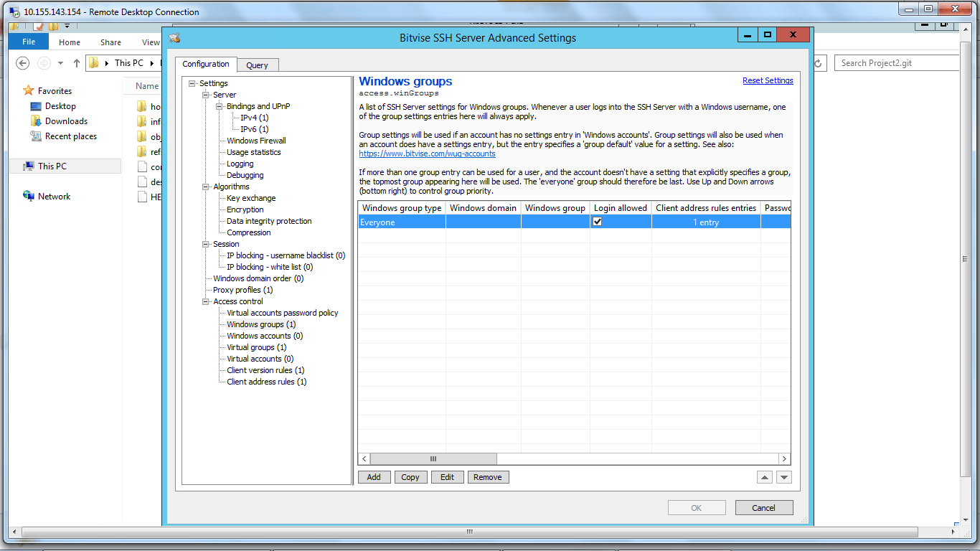The height and width of the screenshot is (551, 980).
Task: Click the Explorer back navigation arrow
Action: coord(23,63)
